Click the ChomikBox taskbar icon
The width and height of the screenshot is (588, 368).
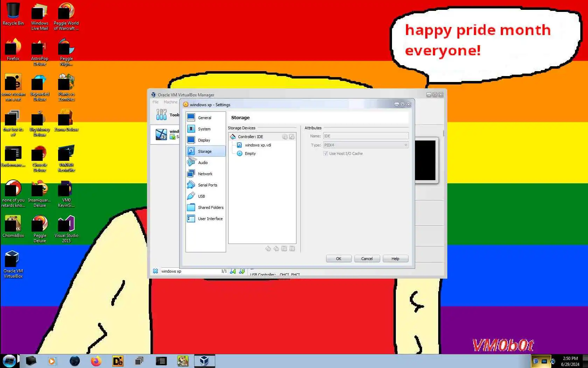click(183, 361)
